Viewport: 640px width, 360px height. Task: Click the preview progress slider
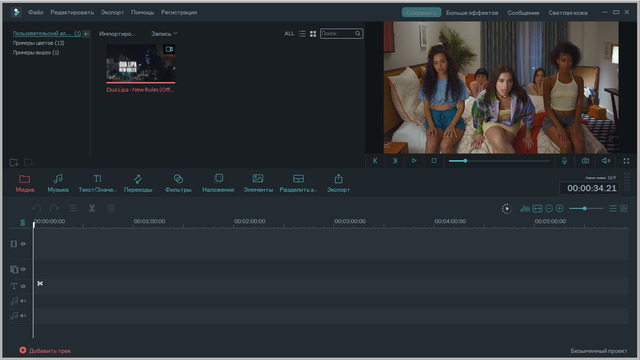tap(500, 161)
